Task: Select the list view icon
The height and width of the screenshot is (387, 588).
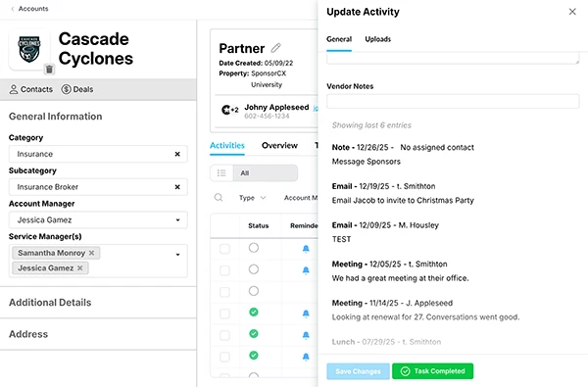Action: [221, 172]
